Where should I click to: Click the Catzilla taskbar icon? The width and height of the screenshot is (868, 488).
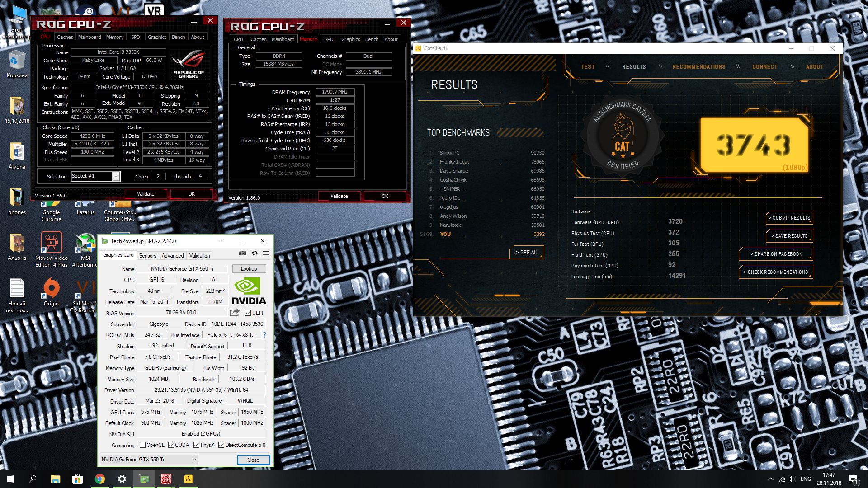(x=188, y=479)
